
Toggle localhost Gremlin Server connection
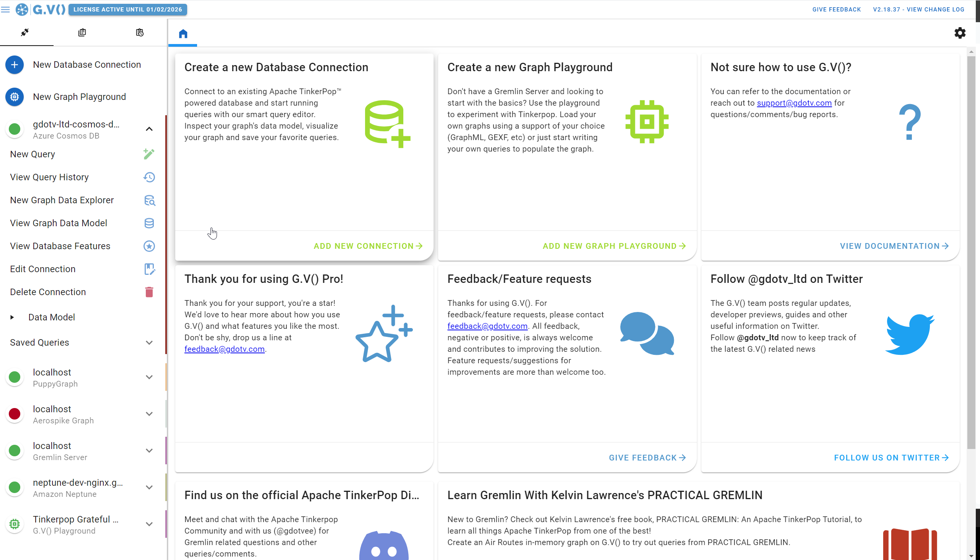(149, 451)
